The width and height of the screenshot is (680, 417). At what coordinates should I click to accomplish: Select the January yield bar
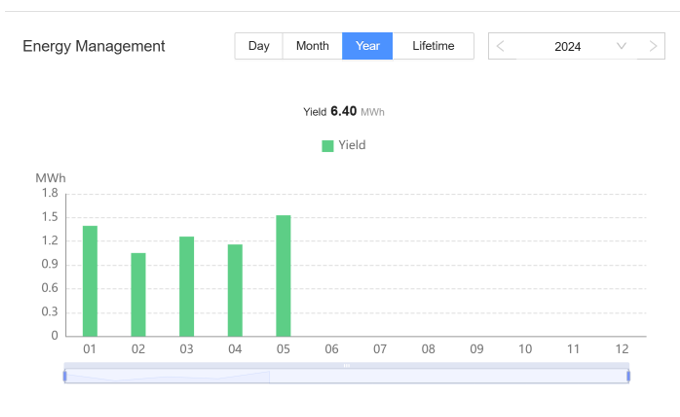pos(90,281)
